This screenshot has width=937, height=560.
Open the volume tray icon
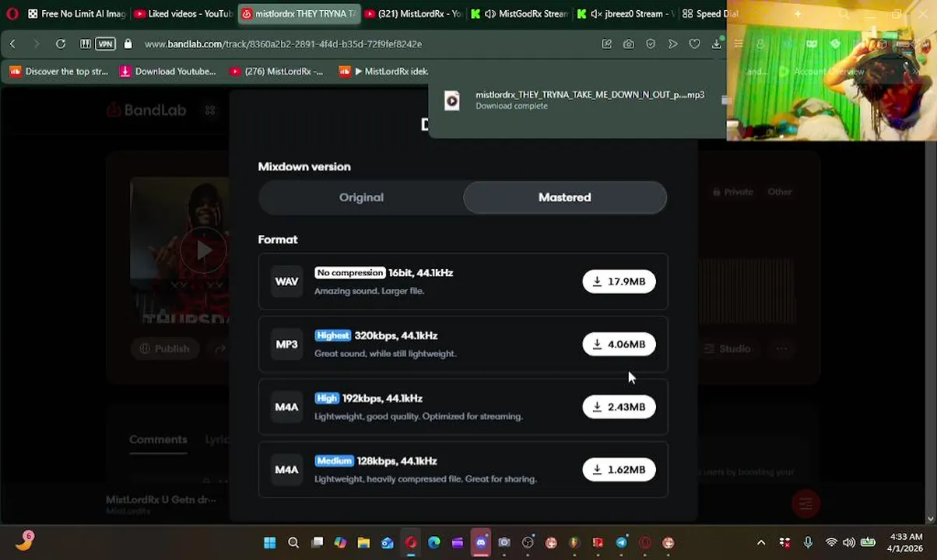848,543
